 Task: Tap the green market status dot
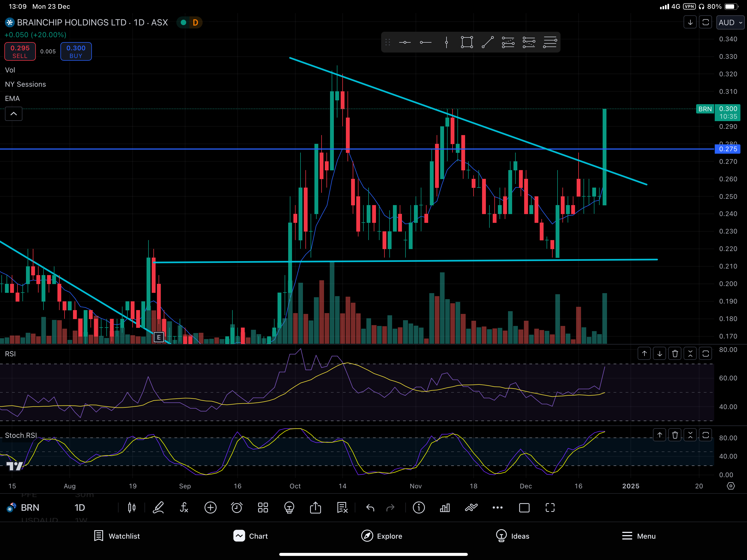coord(183,23)
